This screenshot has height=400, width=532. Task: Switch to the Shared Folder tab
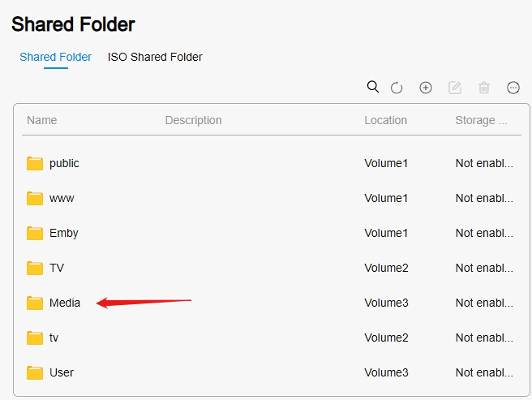click(x=56, y=57)
